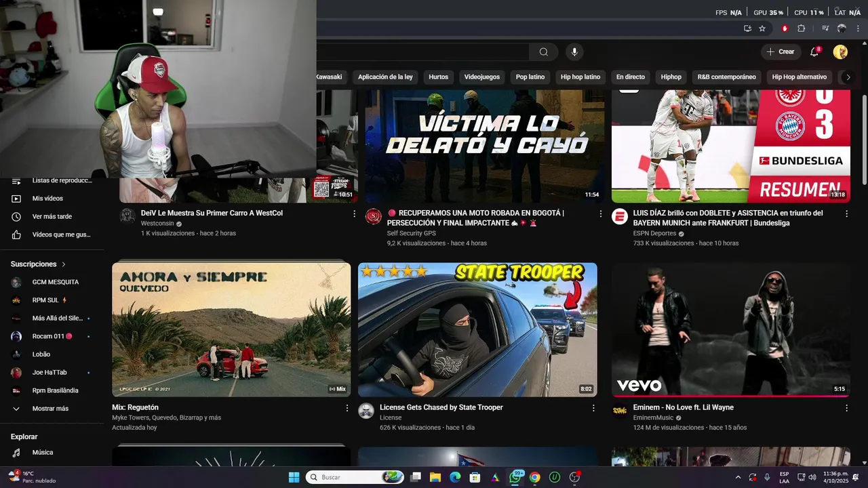This screenshot has width=868, height=488.
Task: Select the R&B contemporáneo chip
Action: pos(726,77)
